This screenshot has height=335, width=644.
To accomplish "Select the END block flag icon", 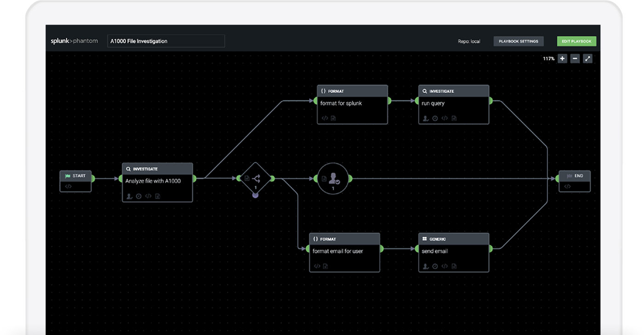I will [569, 176].
